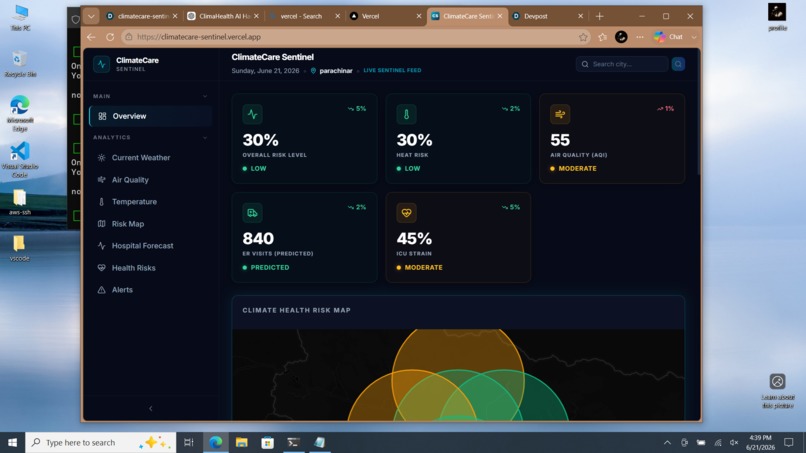The height and width of the screenshot is (453, 806).
Task: Open the browser profile avatar
Action: pyautogui.click(x=621, y=37)
